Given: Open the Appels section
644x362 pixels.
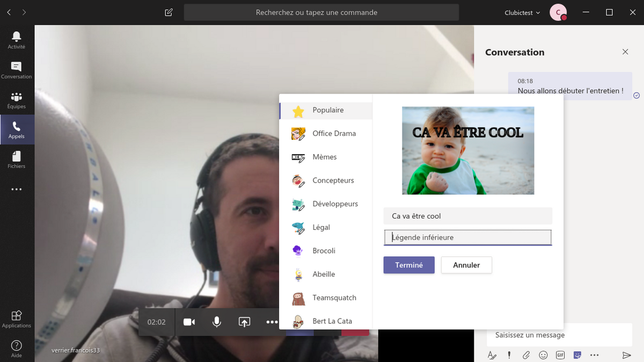Looking at the screenshot, I should [x=16, y=129].
